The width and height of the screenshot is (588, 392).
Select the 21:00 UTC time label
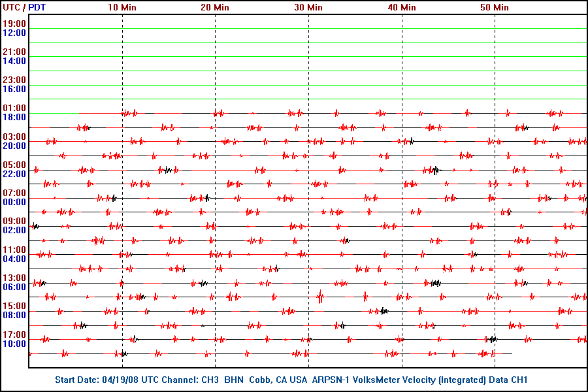pyautogui.click(x=14, y=52)
